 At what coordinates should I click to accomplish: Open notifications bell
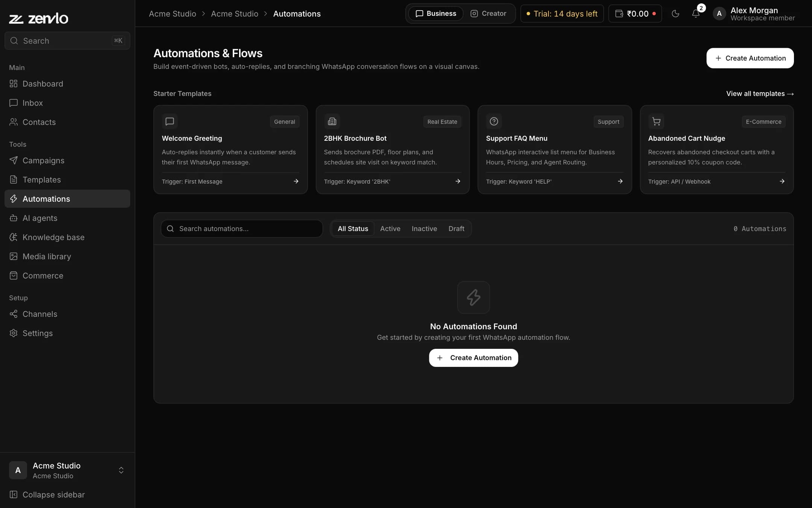pyautogui.click(x=696, y=14)
